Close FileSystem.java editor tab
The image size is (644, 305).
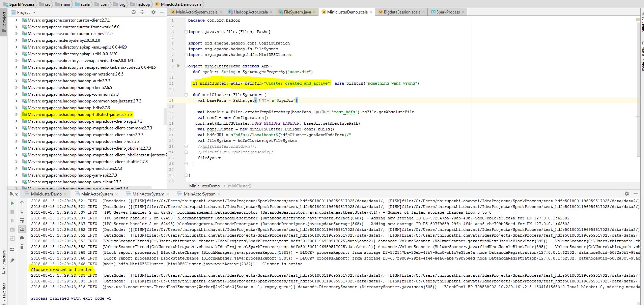(314, 12)
